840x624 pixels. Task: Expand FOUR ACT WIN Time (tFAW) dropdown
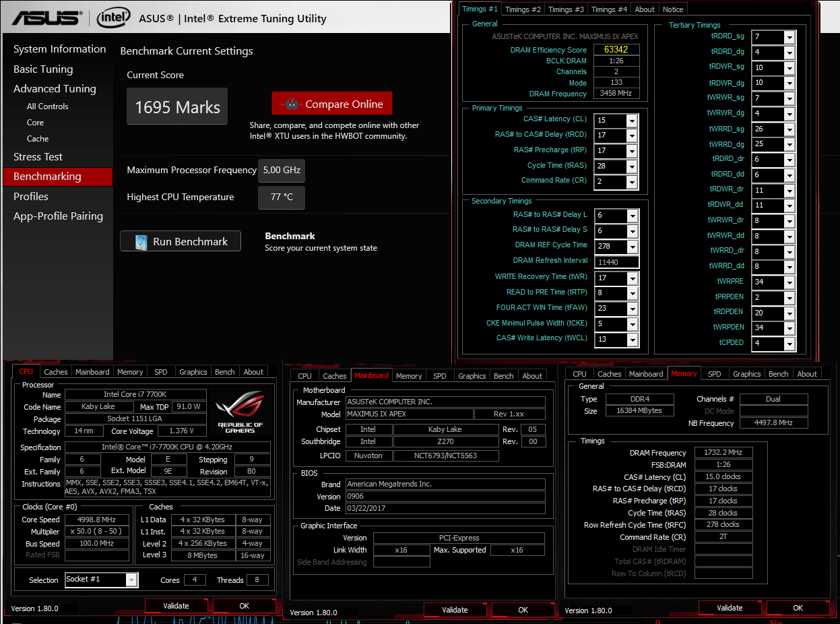click(x=631, y=309)
